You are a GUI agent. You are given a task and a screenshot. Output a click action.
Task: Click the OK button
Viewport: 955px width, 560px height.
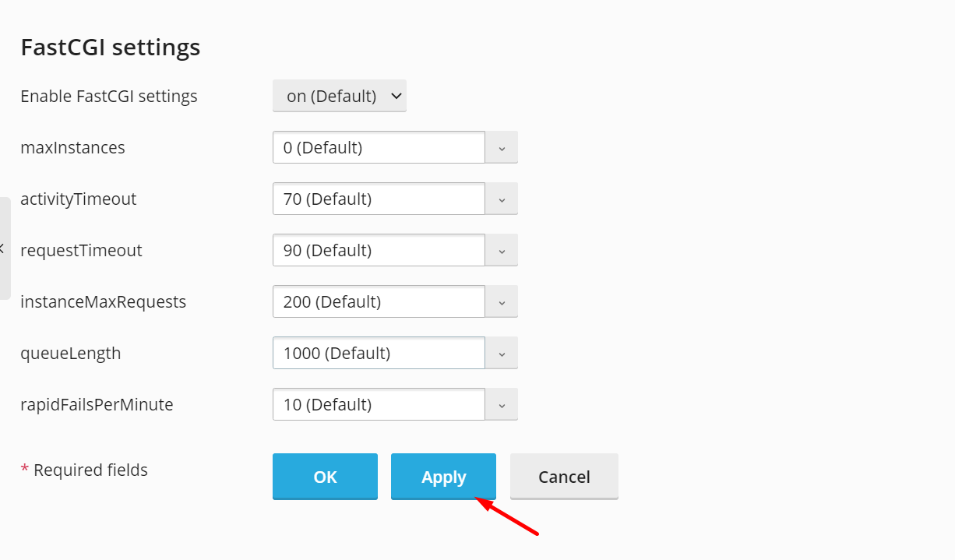[x=325, y=477]
